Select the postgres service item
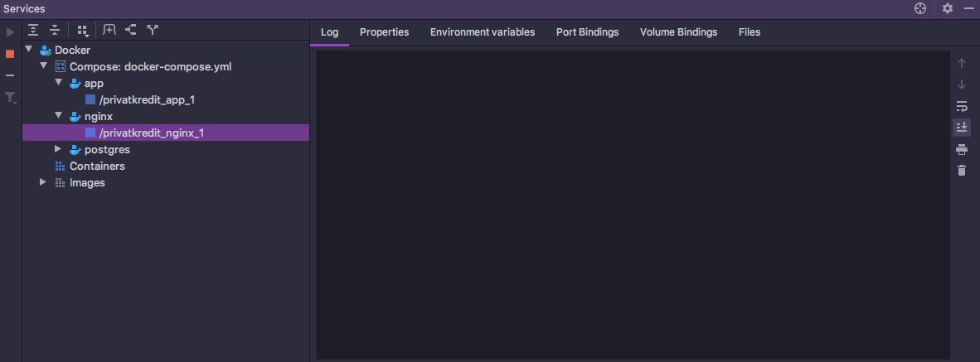The width and height of the screenshot is (980, 362). [x=108, y=150]
